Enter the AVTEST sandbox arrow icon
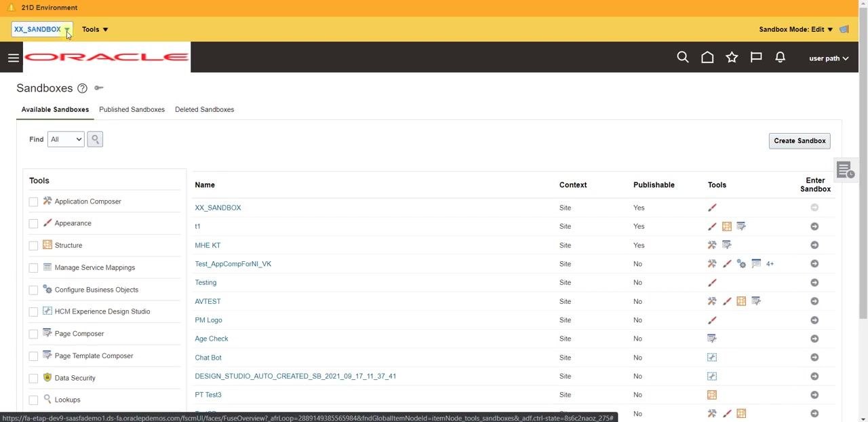868x422 pixels. (814, 301)
